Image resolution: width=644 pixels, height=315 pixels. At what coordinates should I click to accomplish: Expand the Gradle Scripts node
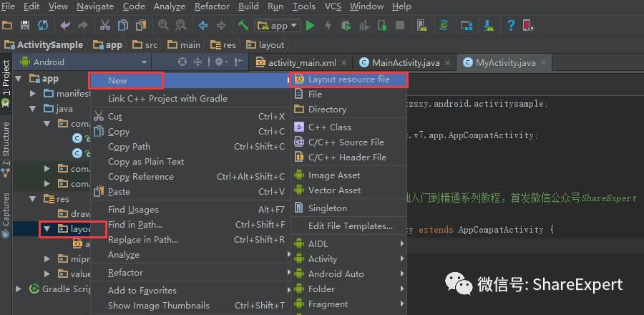18,289
